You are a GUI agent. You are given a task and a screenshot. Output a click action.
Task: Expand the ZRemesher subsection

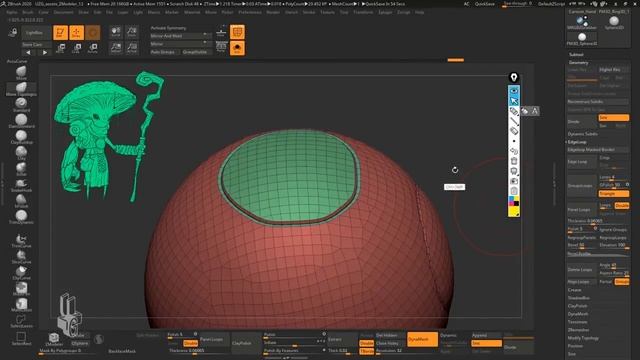[578, 330]
